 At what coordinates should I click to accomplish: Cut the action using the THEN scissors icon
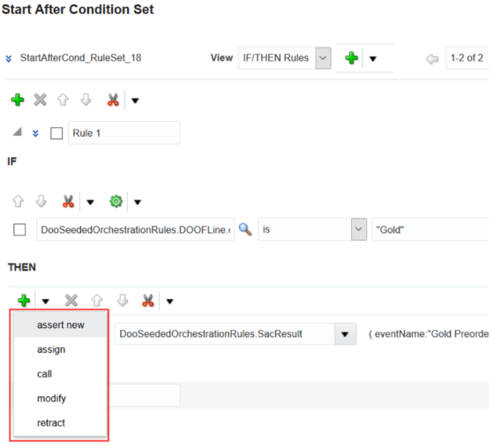pyautogui.click(x=148, y=301)
